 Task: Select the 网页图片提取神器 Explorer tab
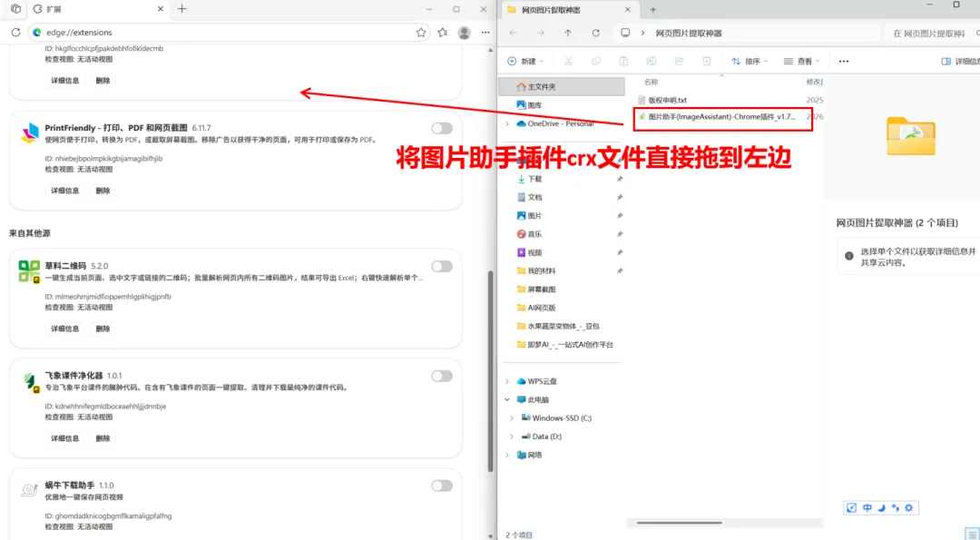(x=569, y=9)
